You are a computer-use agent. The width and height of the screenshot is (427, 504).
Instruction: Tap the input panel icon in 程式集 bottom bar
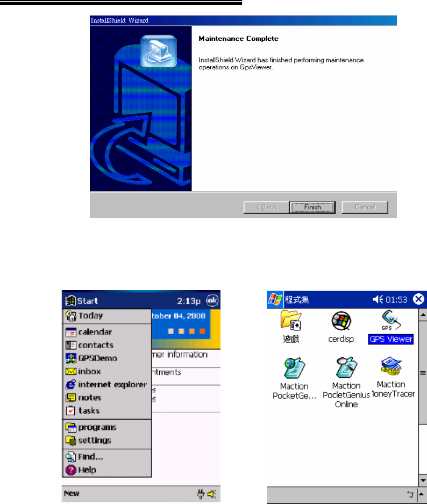[410, 494]
